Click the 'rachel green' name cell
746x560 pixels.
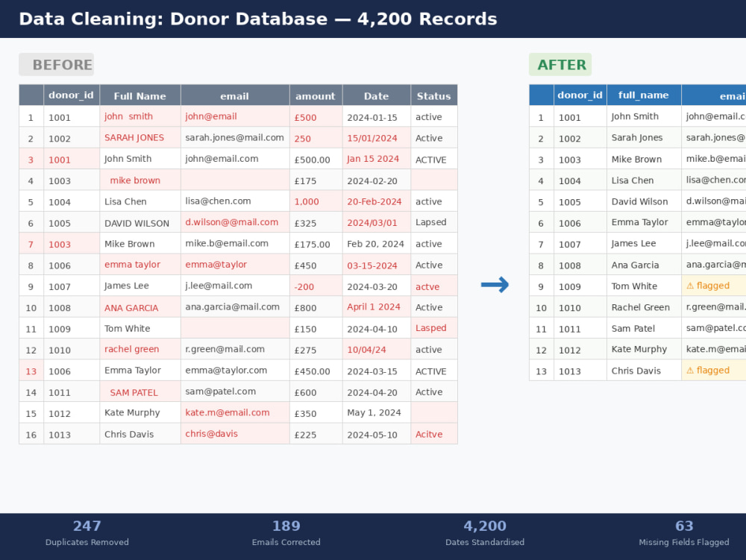[140, 350]
